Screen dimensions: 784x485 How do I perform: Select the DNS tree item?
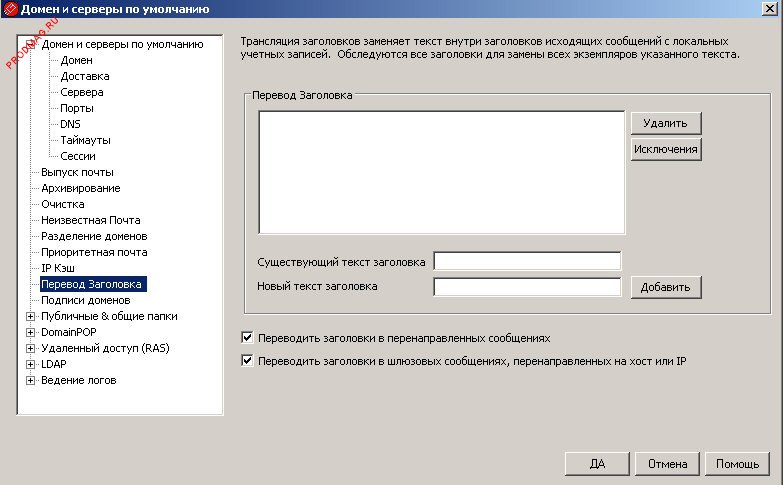70,124
